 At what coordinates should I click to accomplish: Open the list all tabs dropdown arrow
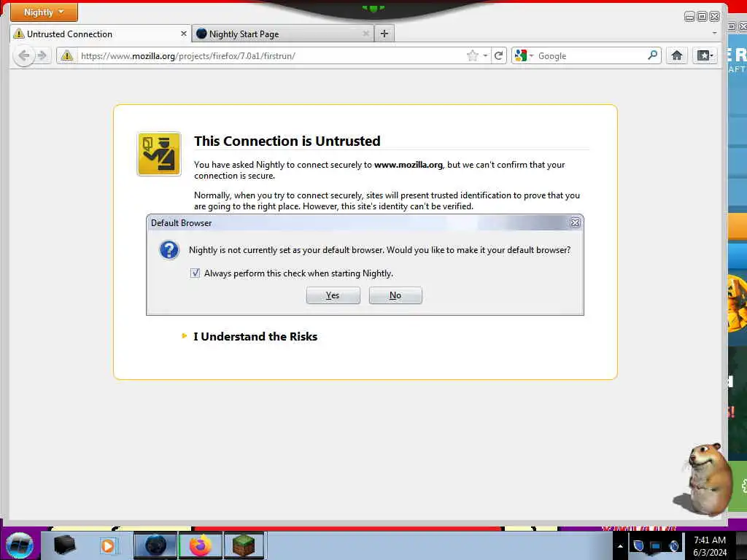714,34
